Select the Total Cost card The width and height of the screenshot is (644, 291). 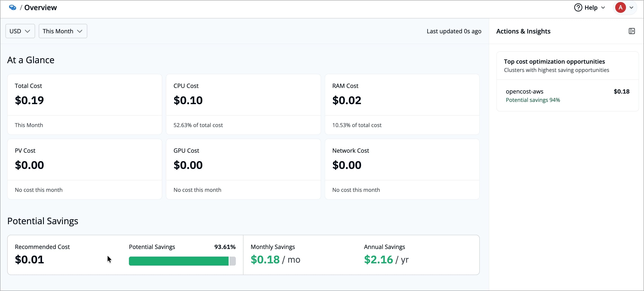(85, 104)
